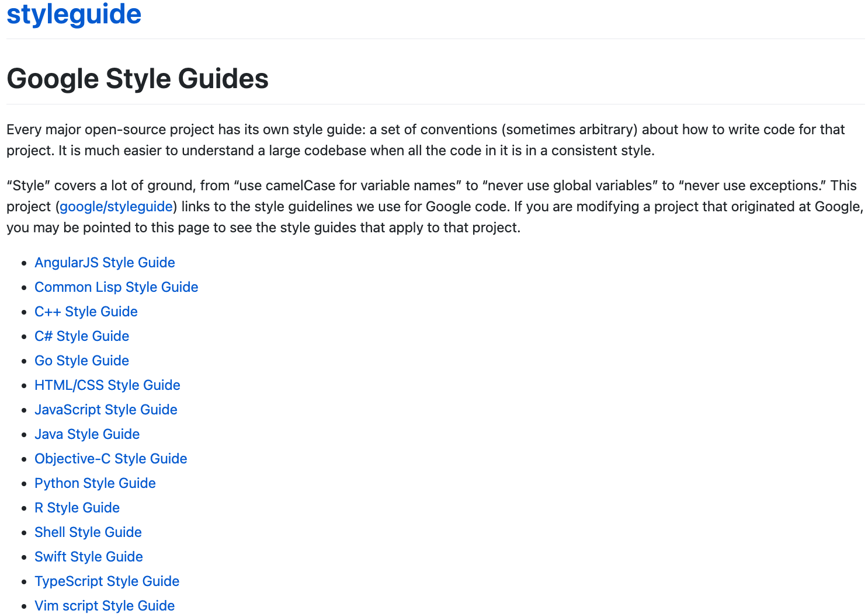Click the paragraph starting "“Style” covers a lot"
Screen dimensions: 868x614
(x=435, y=207)
